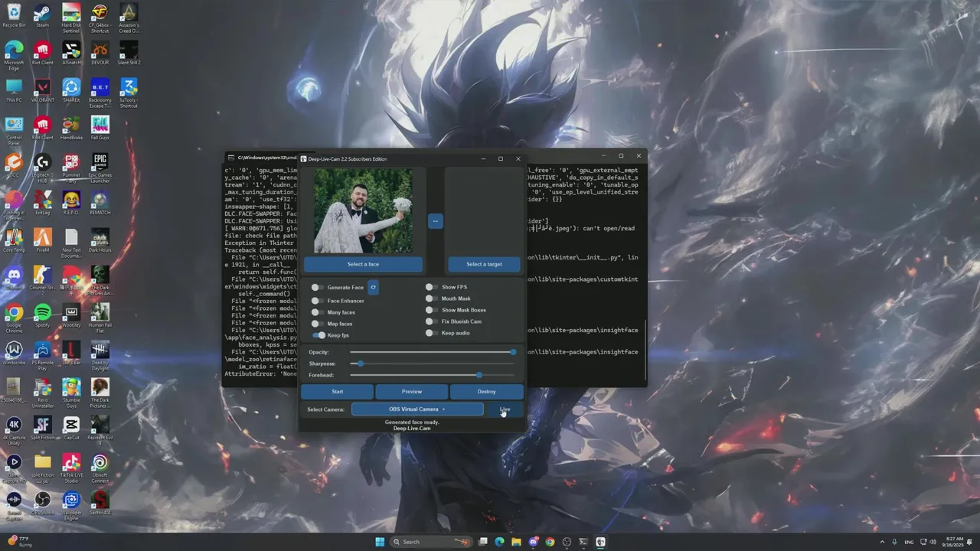The height and width of the screenshot is (551, 980).
Task: Click the File Explorer icon on taskbar
Action: click(516, 542)
